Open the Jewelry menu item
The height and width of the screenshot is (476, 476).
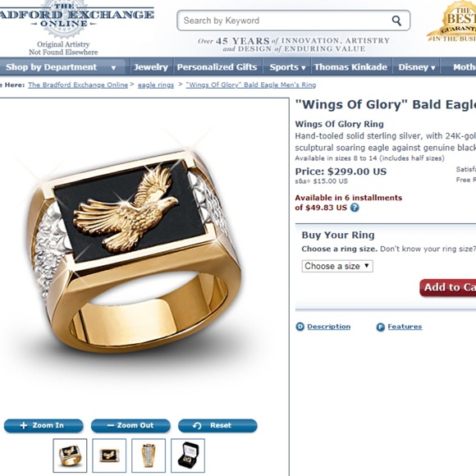coord(151,67)
